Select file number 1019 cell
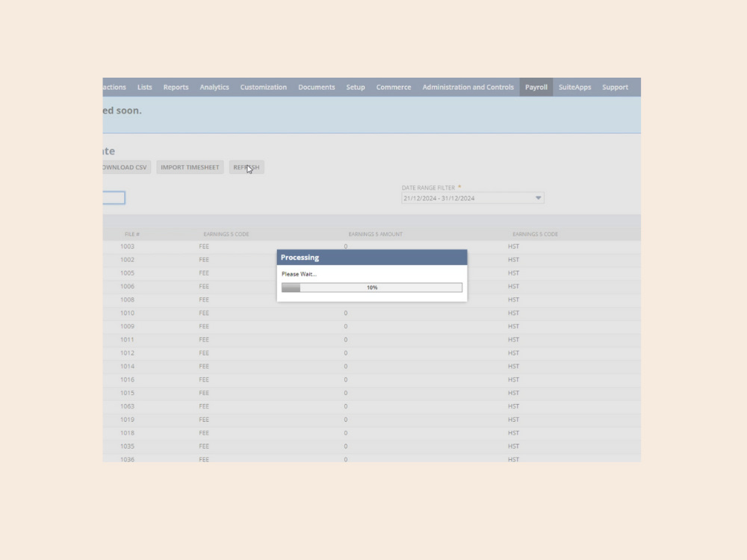The width and height of the screenshot is (747, 560). click(127, 420)
